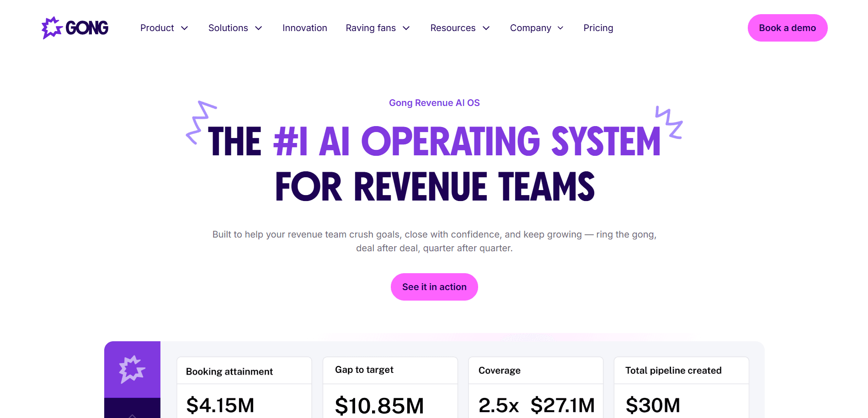
Task: Click the Gong starburst icon in dashboard sidebar
Action: pos(132,369)
